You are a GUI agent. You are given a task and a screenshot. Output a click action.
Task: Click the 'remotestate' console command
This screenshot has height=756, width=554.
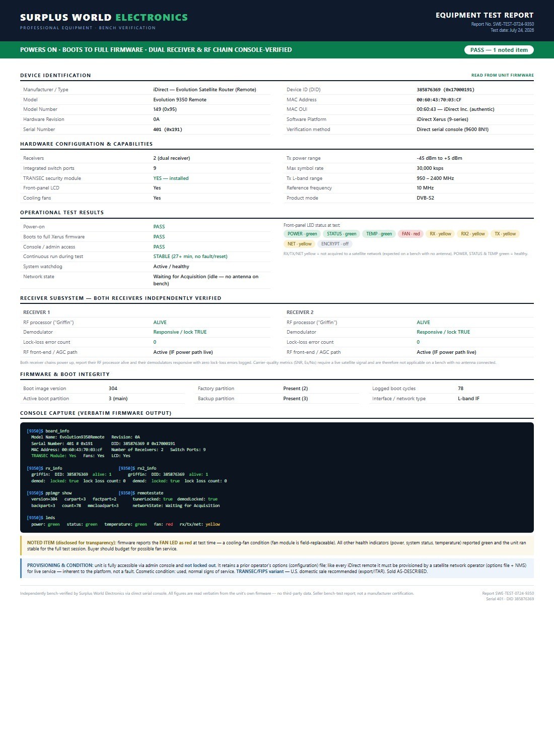[141, 493]
